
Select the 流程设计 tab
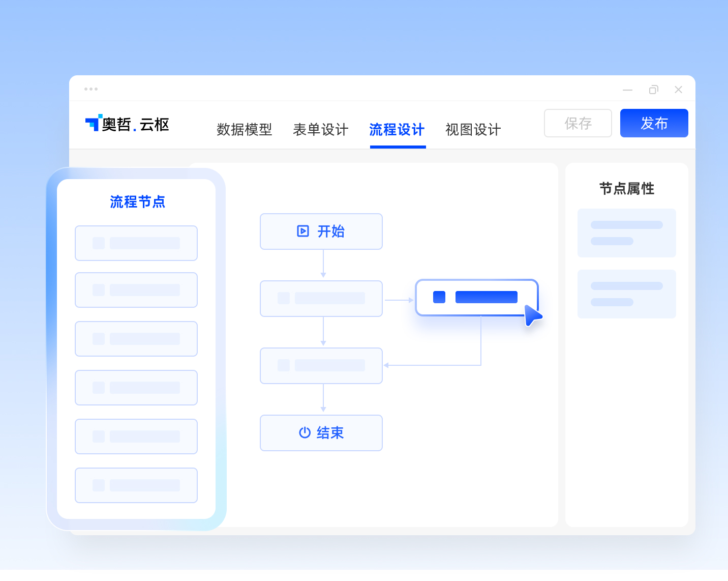pos(397,130)
